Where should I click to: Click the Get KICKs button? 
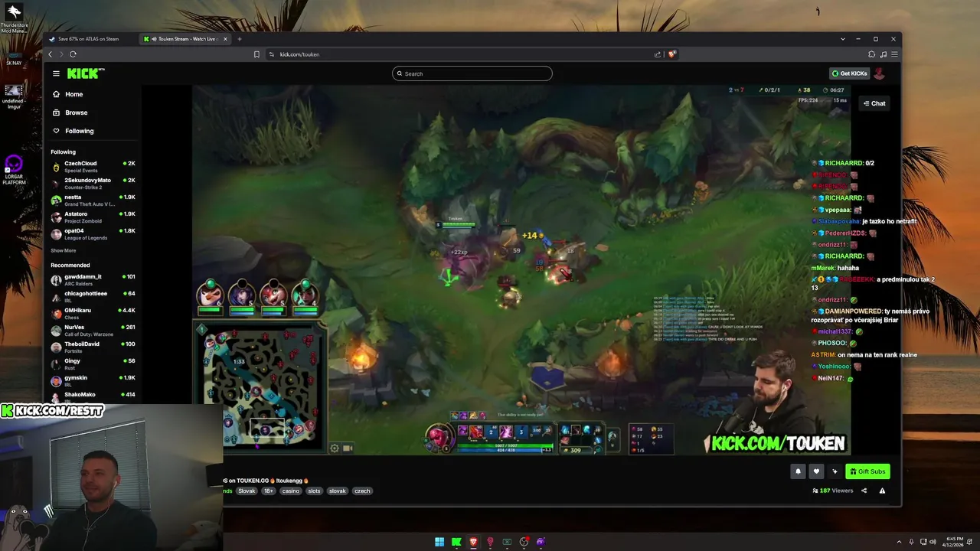pyautogui.click(x=850, y=73)
